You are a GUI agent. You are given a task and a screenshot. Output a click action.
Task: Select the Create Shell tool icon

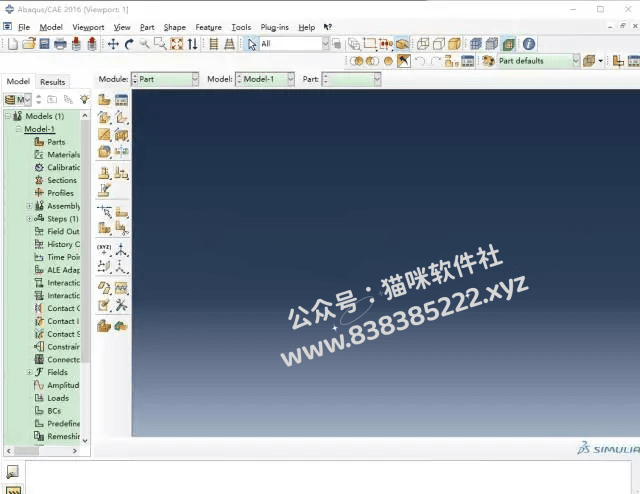121,118
